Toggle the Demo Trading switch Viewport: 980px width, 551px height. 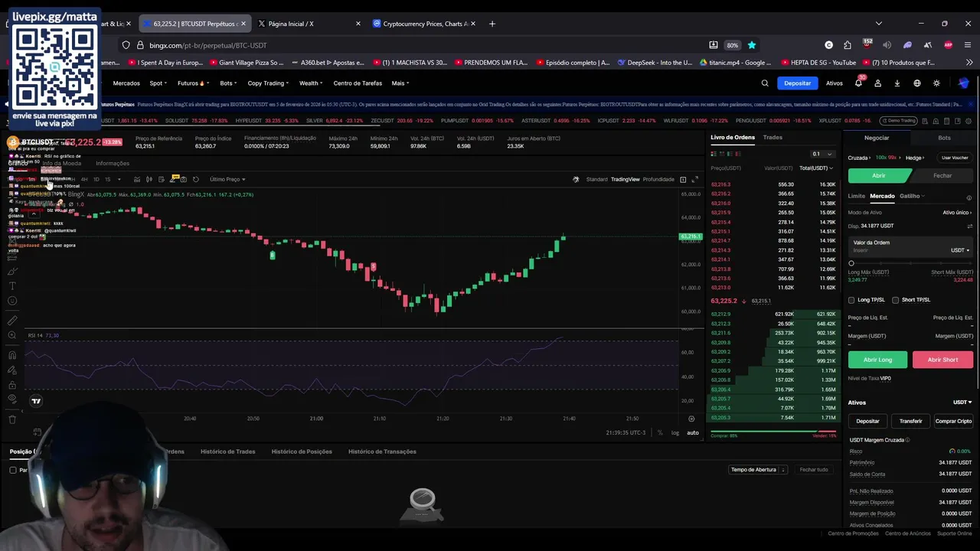[898, 121]
